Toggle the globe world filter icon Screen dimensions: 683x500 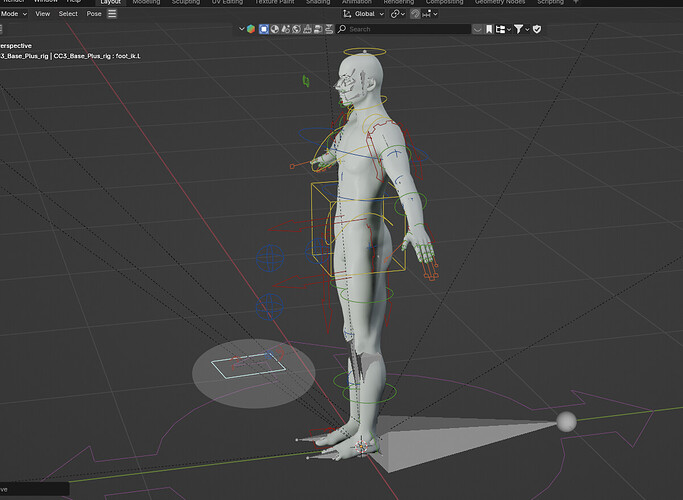297,29
